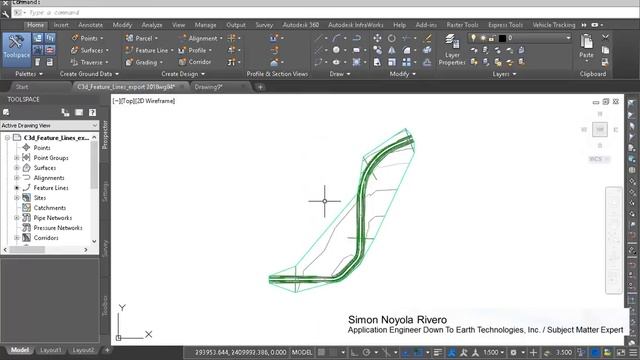Click the Corridor ribbon button

pyautogui.click(x=195, y=62)
